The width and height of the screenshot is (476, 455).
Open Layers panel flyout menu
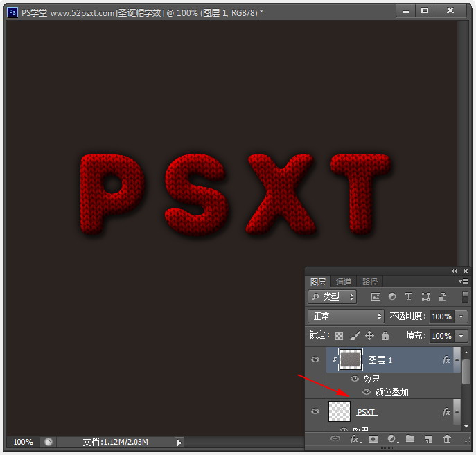[x=464, y=282]
